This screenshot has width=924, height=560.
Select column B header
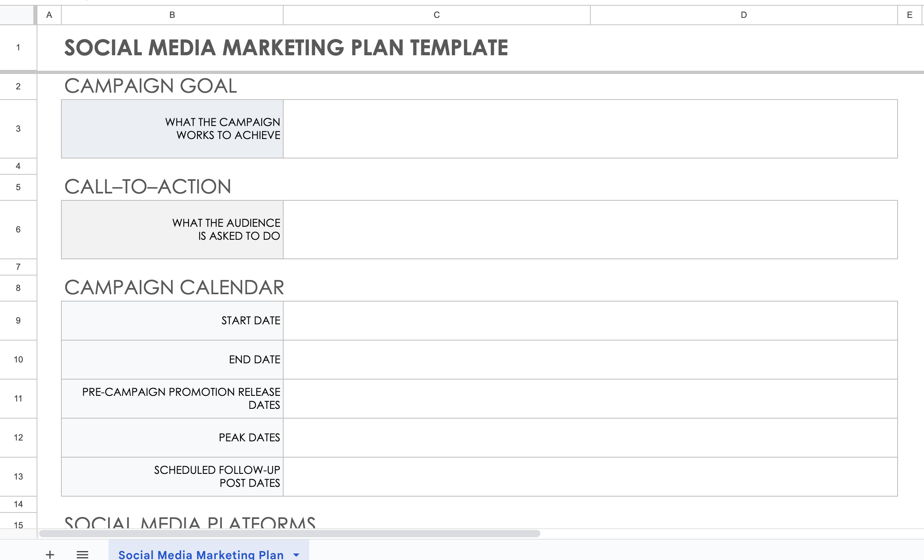point(172,15)
